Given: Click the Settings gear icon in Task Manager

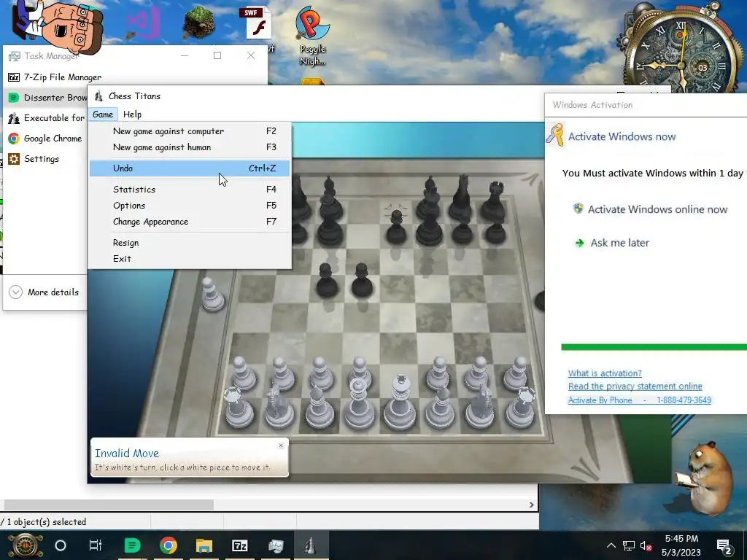Looking at the screenshot, I should click(14, 159).
